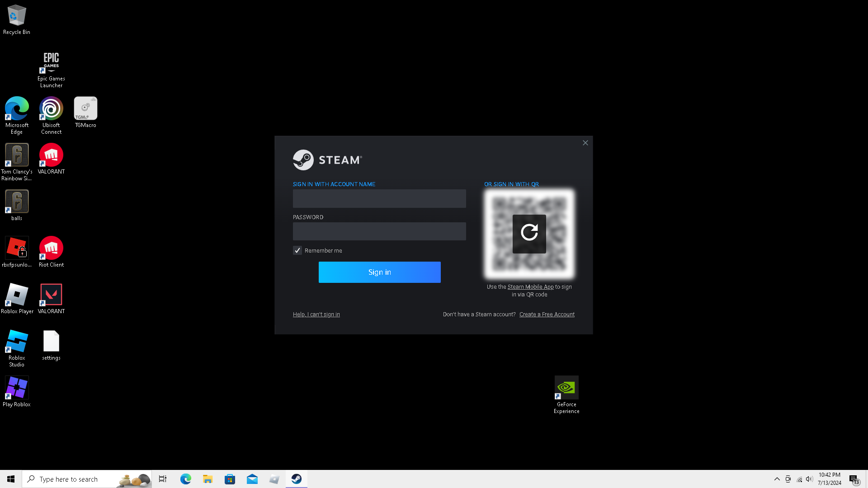Open the Mail app from the taskbar
Screen dimensions: 868x488
[x=252, y=479]
